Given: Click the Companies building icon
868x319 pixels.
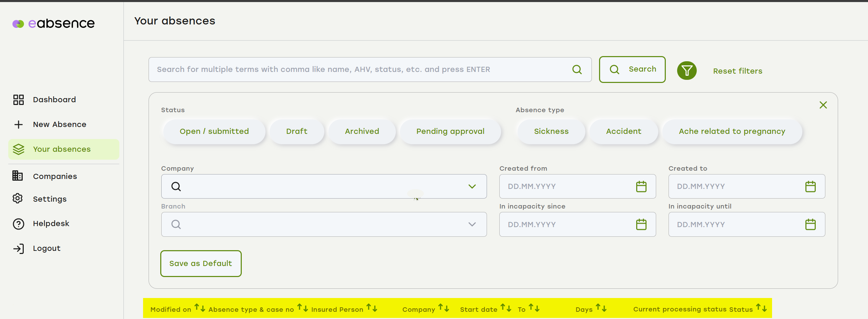Looking at the screenshot, I should [18, 176].
